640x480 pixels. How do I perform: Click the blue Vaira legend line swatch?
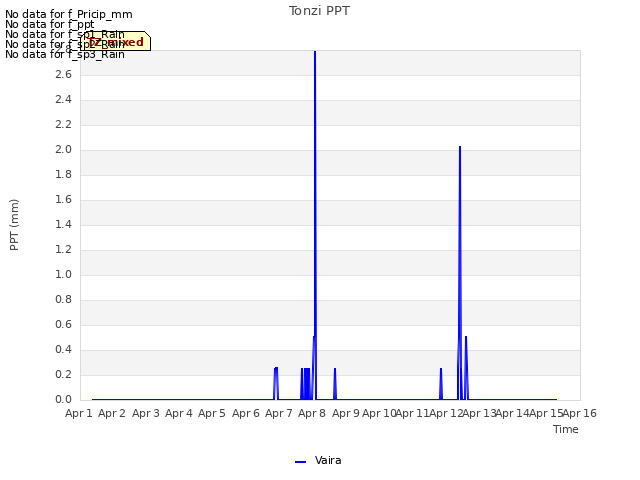click(300, 462)
